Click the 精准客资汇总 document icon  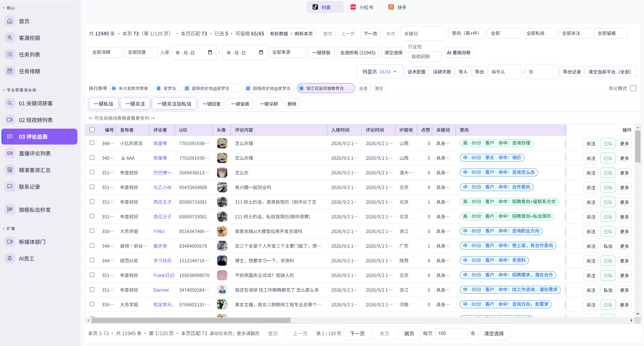pos(10,170)
